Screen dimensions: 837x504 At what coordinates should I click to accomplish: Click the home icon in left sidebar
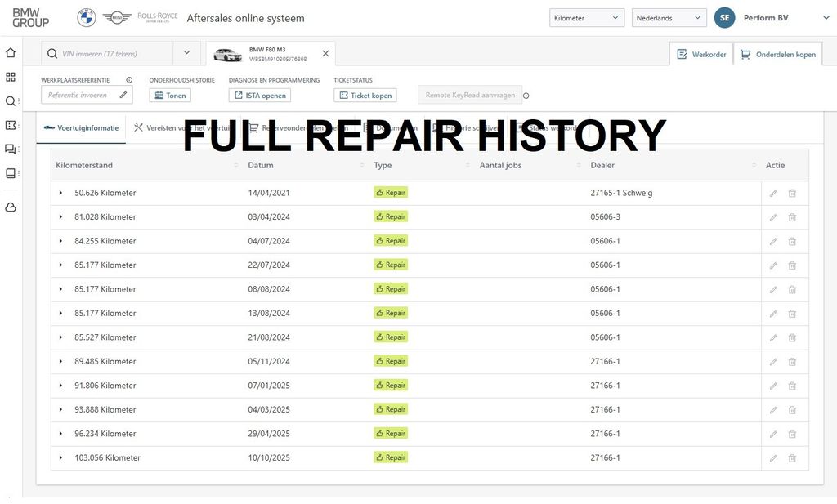[x=11, y=53]
